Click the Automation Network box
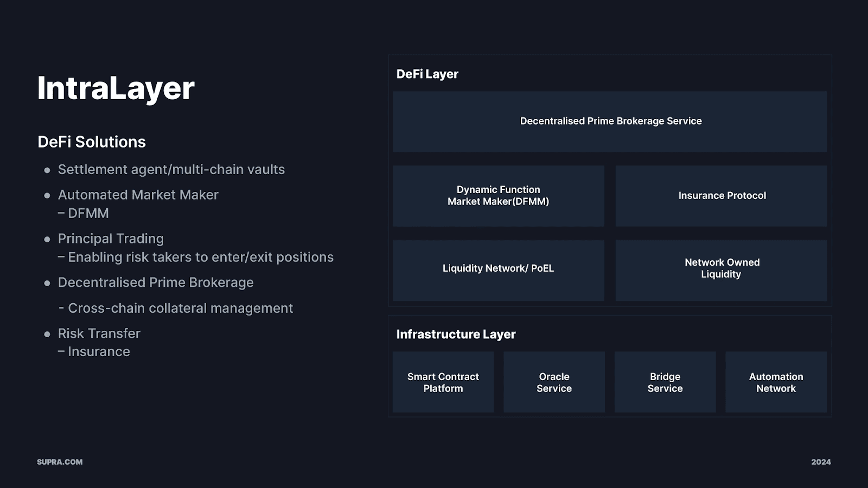This screenshot has width=868, height=488. [776, 382]
